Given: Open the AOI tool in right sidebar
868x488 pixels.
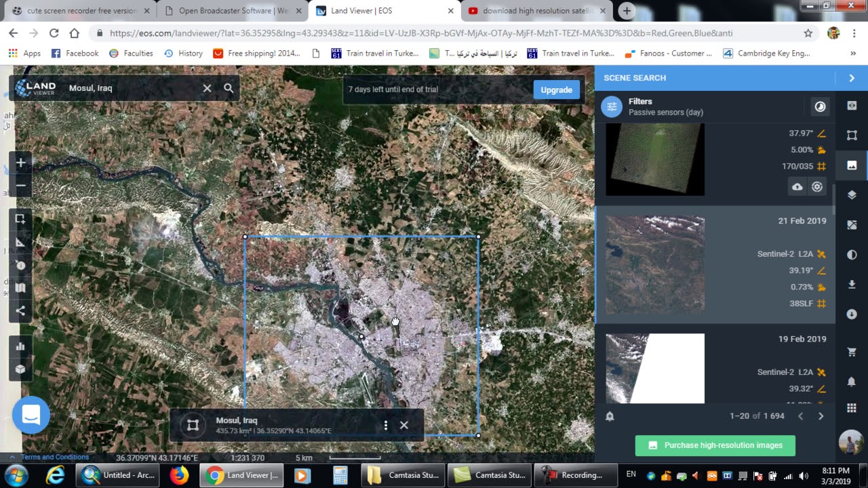Looking at the screenshot, I should tap(852, 136).
